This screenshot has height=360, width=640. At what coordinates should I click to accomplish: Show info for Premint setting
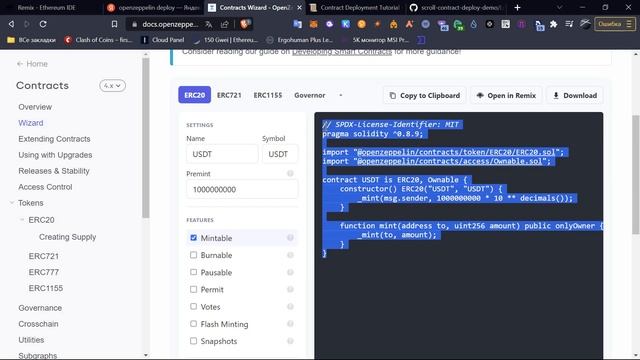click(290, 173)
